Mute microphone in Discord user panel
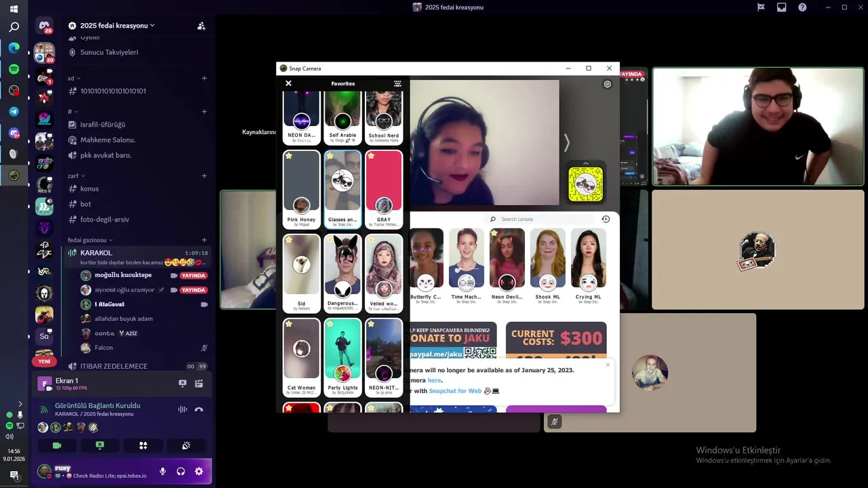The width and height of the screenshot is (868, 488). coord(163,471)
